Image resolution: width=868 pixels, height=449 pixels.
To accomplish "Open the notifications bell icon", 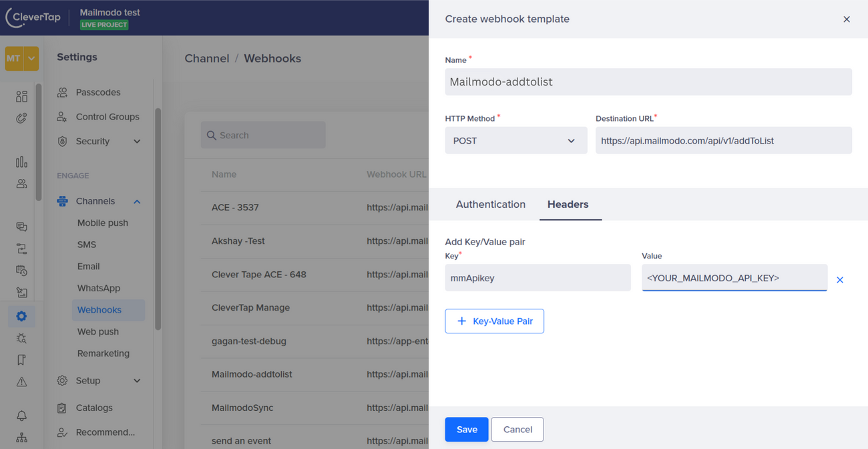I will coord(21,416).
